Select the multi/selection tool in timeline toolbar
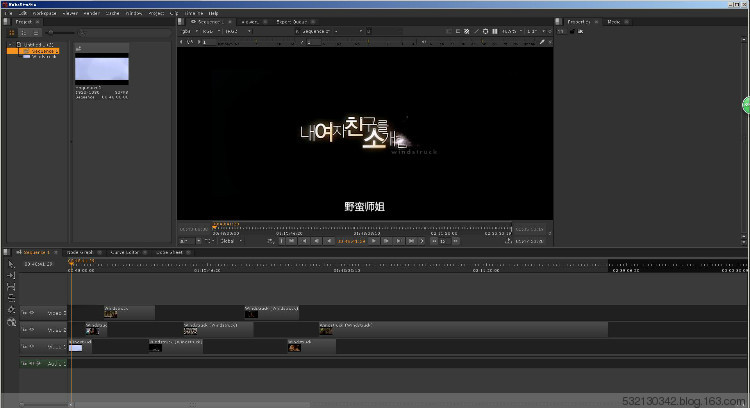This screenshot has height=408, width=750. [11, 264]
